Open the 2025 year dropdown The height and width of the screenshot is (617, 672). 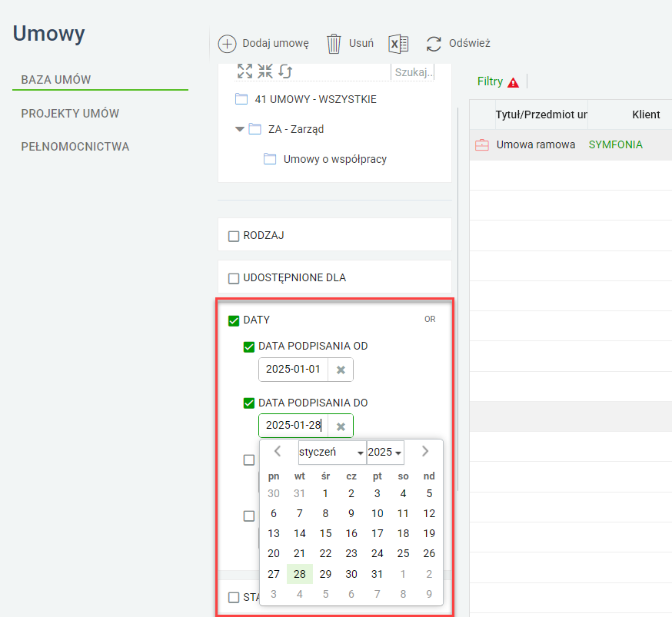coord(385,452)
